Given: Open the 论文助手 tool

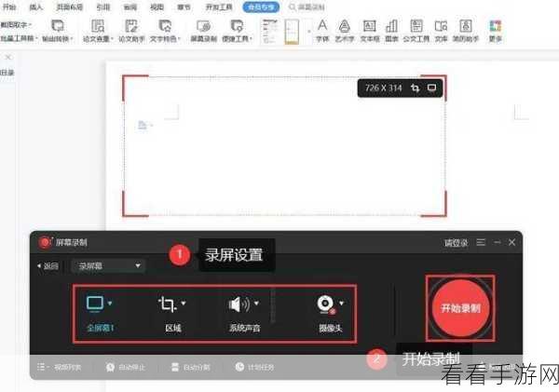Looking at the screenshot, I should tap(131, 26).
